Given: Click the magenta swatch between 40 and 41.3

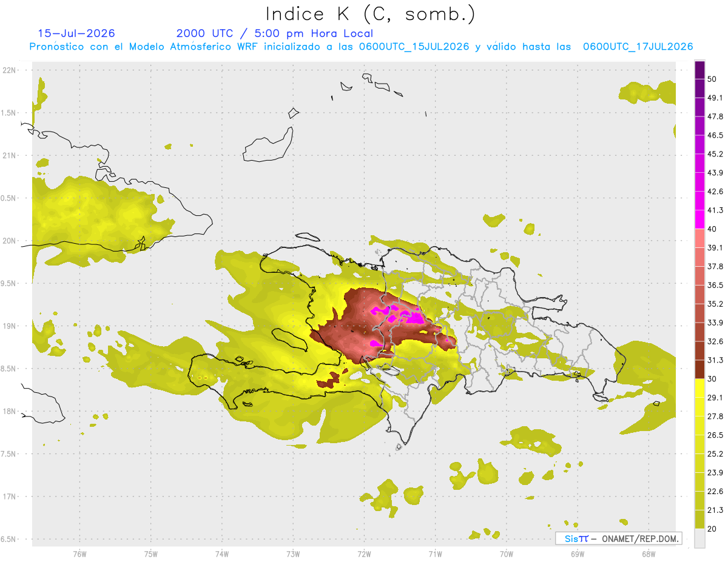Looking at the screenshot, I should point(699,219).
